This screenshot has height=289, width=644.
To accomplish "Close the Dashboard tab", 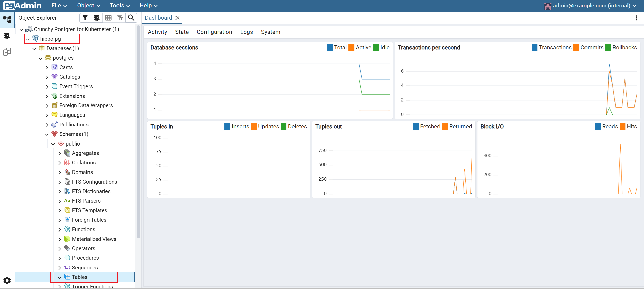I will point(178,18).
